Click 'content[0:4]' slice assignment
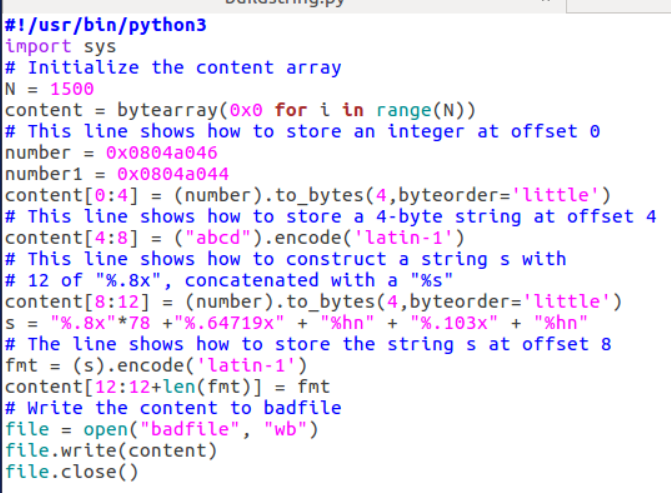Image resolution: width=671 pixels, height=493 pixels. pos(72,196)
